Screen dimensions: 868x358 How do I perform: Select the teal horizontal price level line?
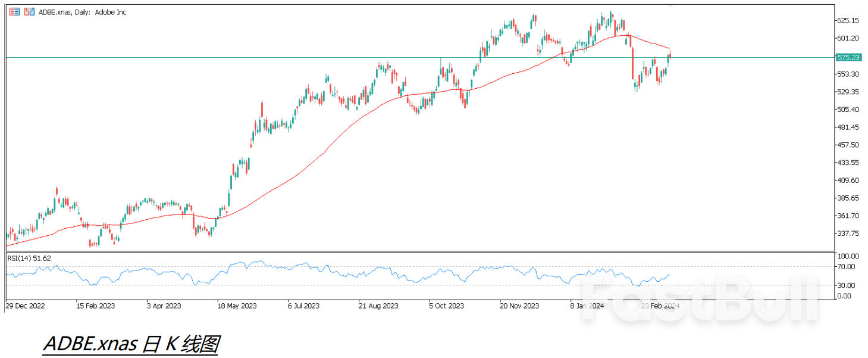pyautogui.click(x=178, y=58)
